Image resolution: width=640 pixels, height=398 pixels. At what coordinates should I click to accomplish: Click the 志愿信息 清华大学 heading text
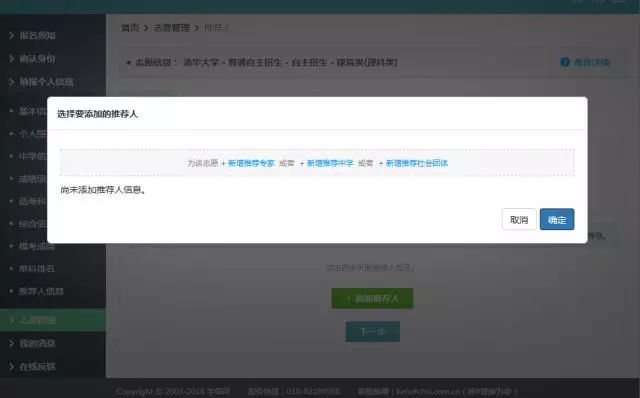point(267,62)
